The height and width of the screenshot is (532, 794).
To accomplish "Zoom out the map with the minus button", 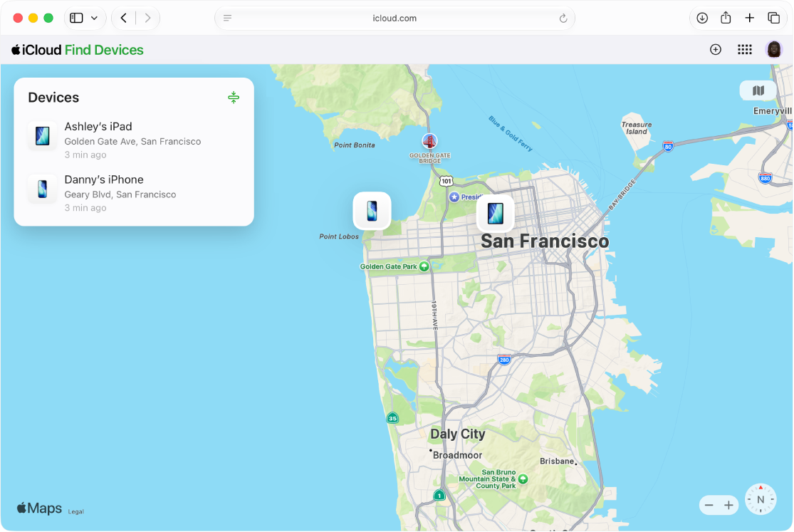I will pos(709,505).
